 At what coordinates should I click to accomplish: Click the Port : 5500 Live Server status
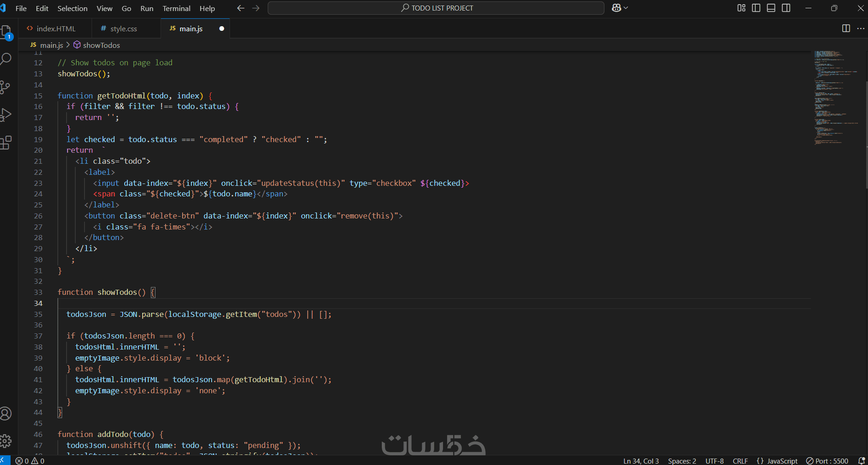[827, 461]
